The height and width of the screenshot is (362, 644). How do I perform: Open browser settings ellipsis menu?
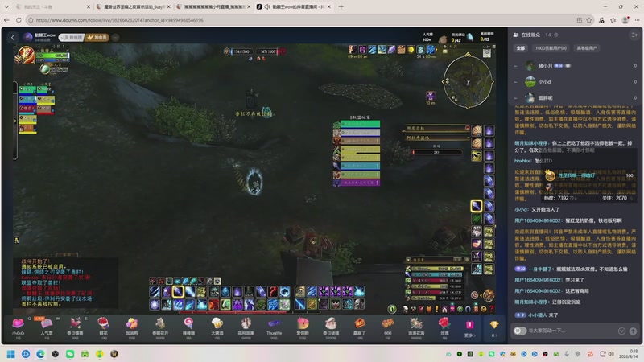coord(637,19)
